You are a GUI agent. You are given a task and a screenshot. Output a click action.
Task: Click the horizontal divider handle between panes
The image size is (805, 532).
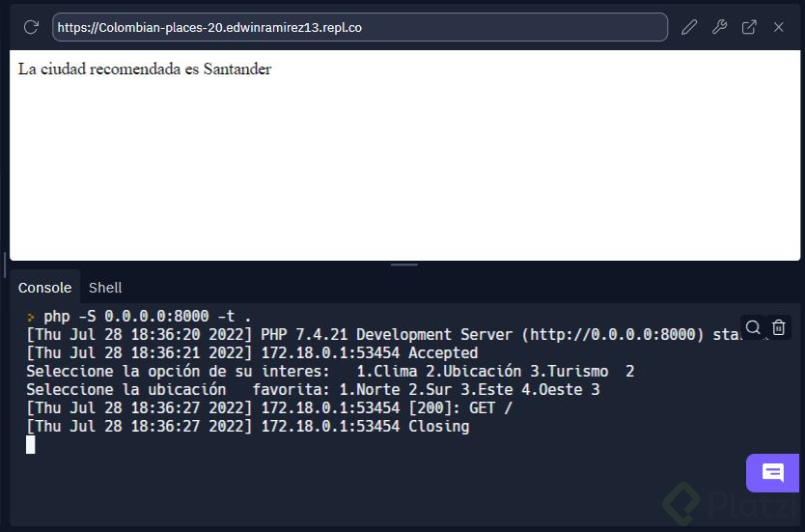pyautogui.click(x=403, y=265)
